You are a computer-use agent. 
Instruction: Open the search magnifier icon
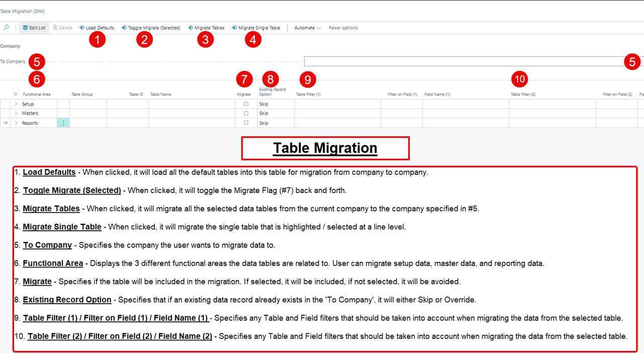click(x=7, y=28)
